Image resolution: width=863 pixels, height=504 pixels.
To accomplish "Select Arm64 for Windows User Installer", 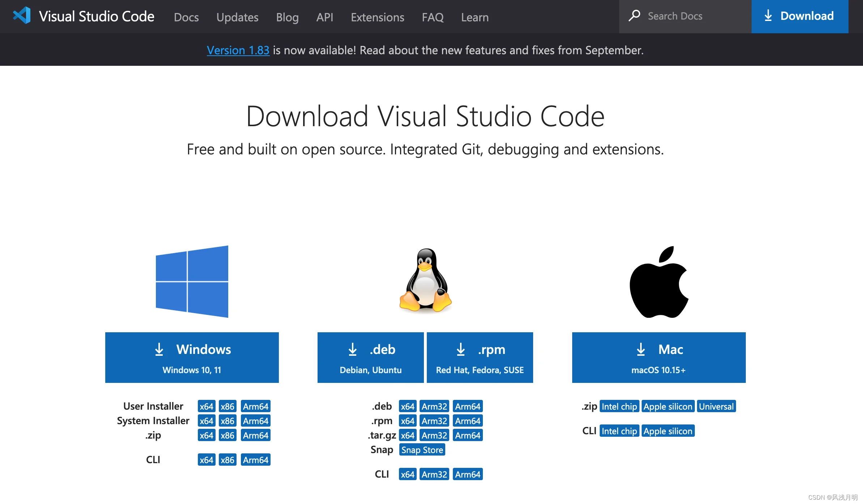I will (x=256, y=406).
